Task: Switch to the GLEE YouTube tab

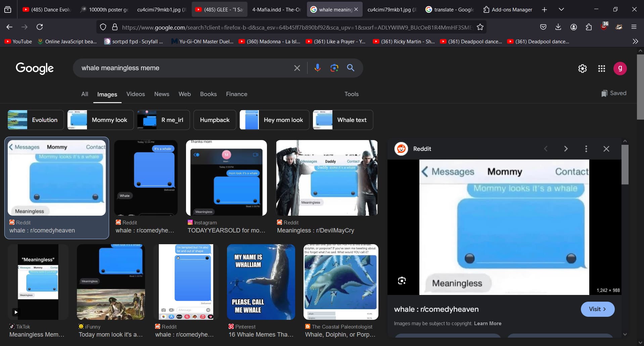Action: [x=219, y=10]
